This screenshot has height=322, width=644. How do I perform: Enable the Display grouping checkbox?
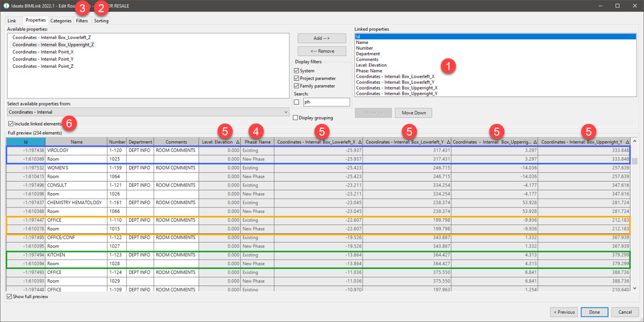click(296, 118)
